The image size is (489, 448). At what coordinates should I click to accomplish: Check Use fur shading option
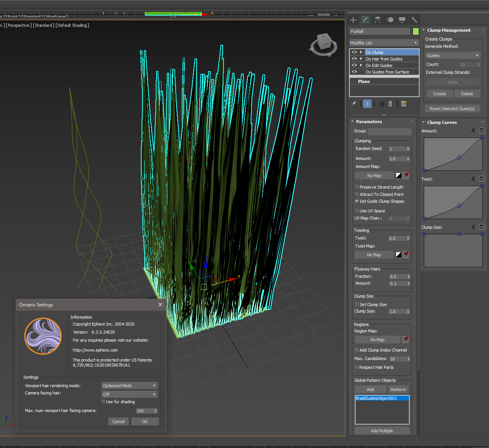103,402
